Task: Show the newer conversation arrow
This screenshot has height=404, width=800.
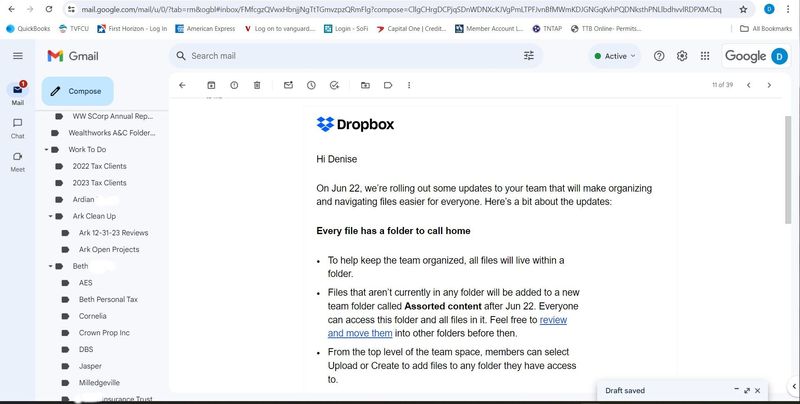Action: click(x=748, y=85)
